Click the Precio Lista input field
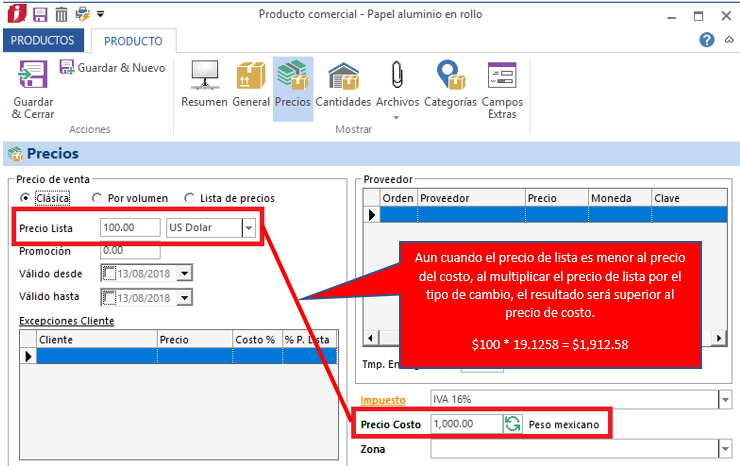740x466 pixels. click(131, 228)
